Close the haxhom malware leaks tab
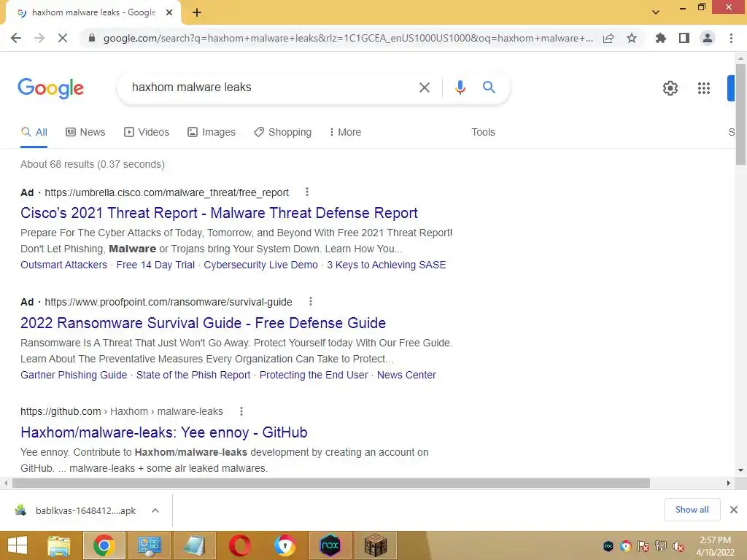The height and width of the screenshot is (560, 747). point(169,13)
